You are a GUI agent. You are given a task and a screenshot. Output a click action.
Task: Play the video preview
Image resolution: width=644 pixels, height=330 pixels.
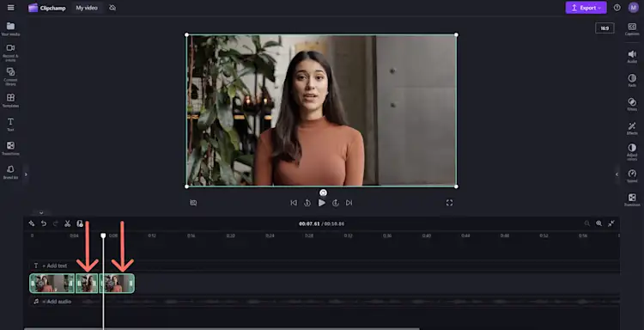pos(322,203)
